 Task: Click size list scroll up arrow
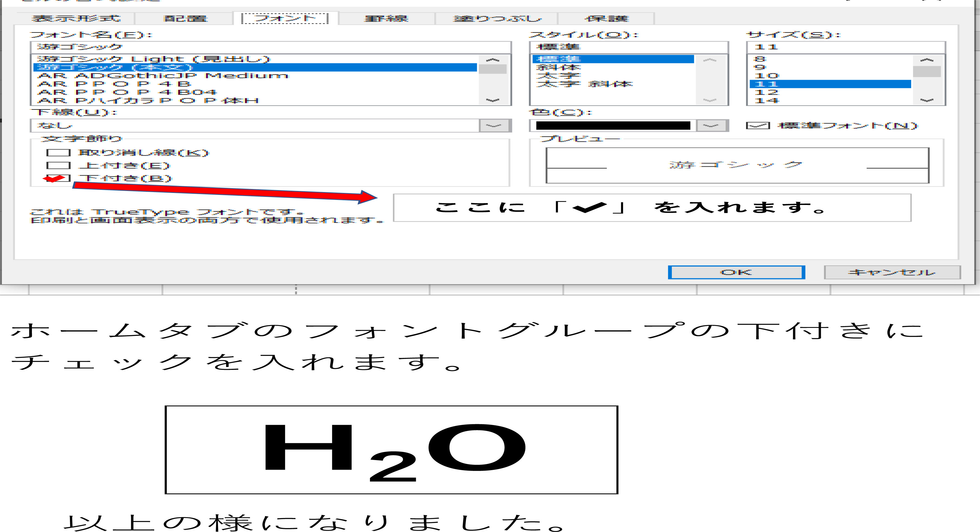(926, 60)
